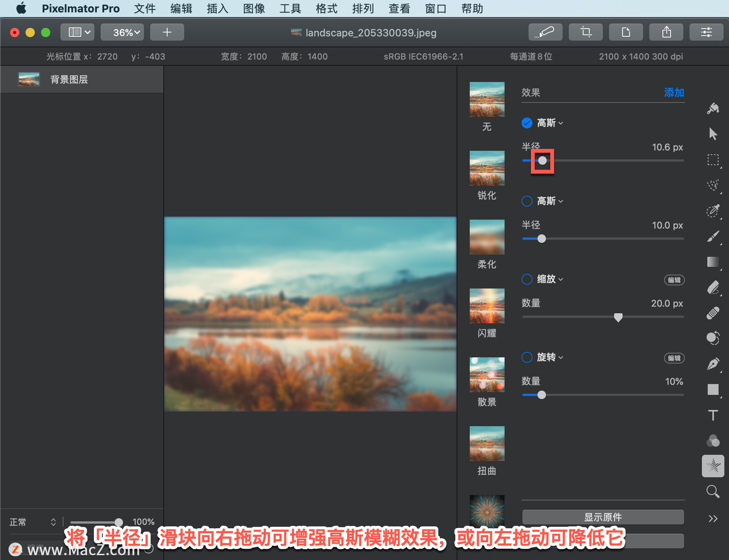Image resolution: width=729 pixels, height=560 pixels.
Task: Select the Rectangular Selection tool
Action: [x=713, y=160]
